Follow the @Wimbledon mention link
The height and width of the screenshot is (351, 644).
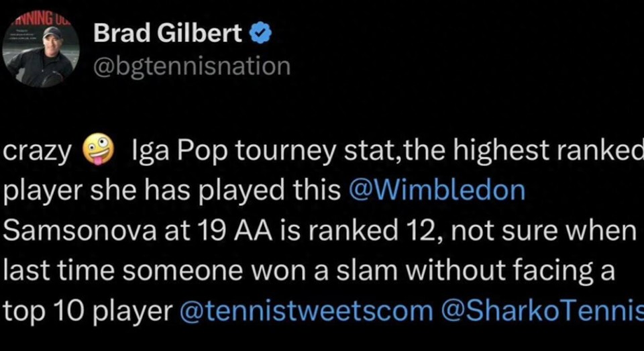pos(437,191)
